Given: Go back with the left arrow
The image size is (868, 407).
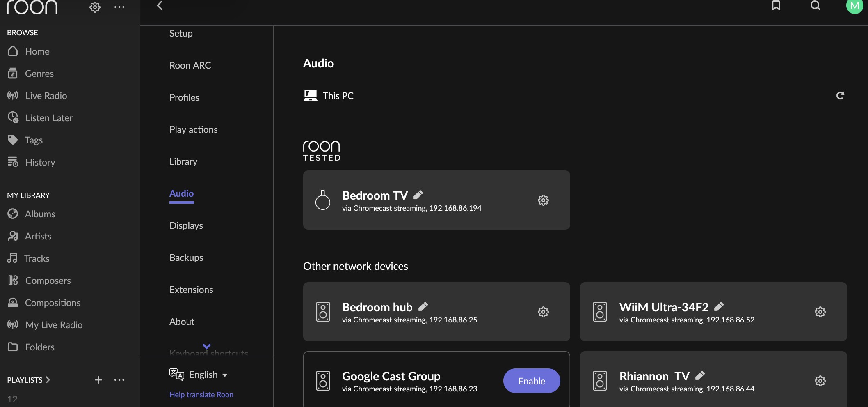Looking at the screenshot, I should 160,6.
